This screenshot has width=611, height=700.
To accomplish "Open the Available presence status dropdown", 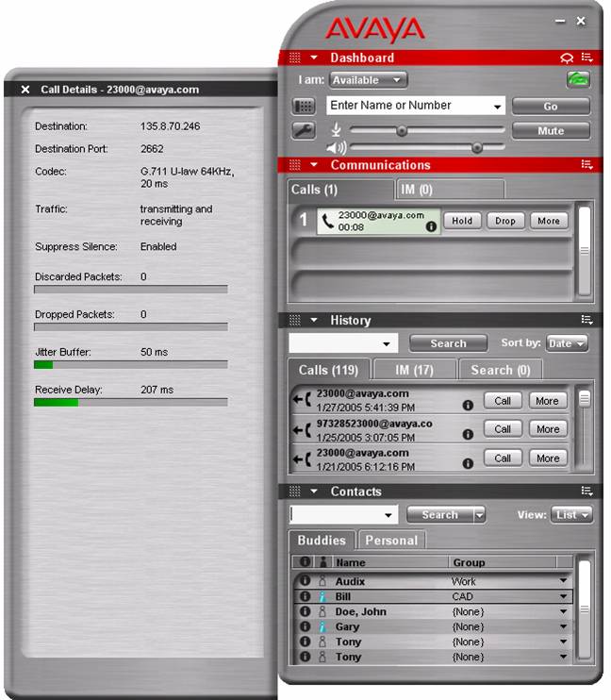I will click(369, 80).
